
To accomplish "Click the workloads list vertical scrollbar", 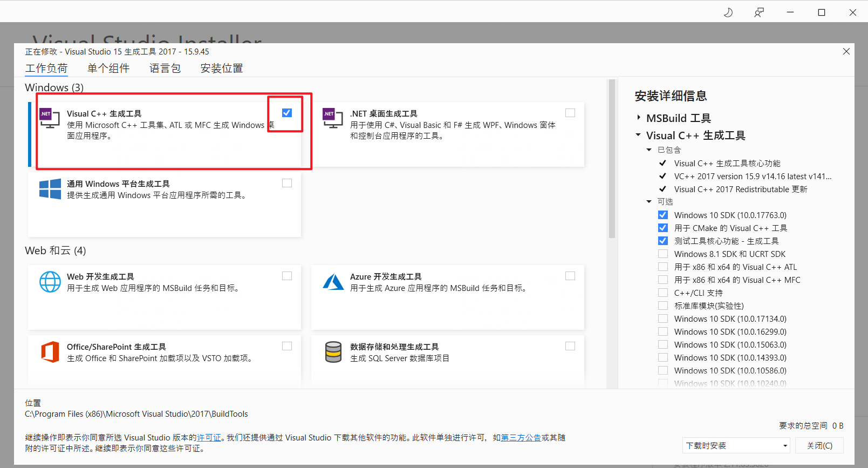I will [x=612, y=159].
